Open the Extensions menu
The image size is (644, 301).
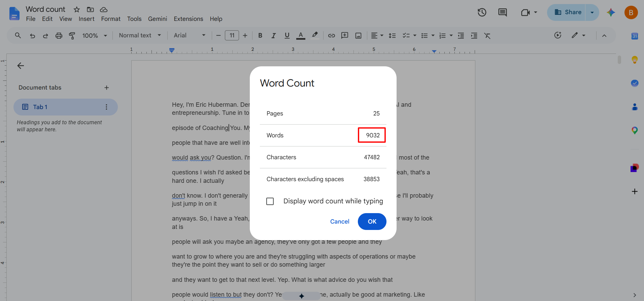(189, 19)
